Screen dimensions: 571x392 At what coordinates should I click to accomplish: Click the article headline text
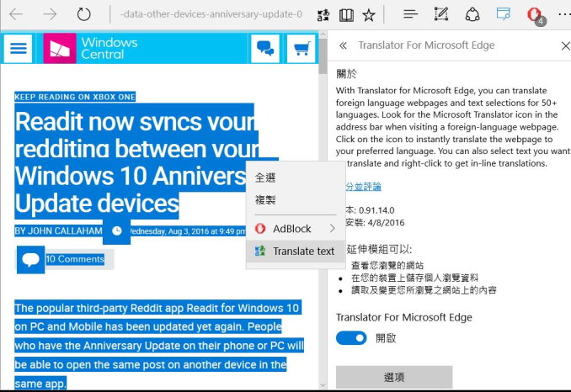coord(136,162)
